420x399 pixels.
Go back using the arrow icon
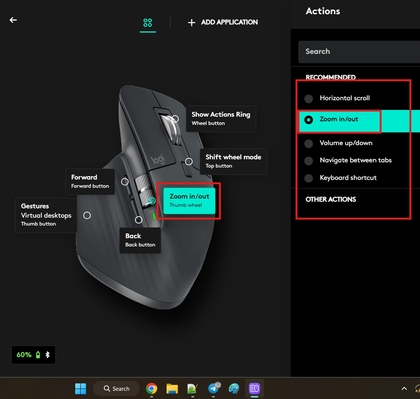click(x=13, y=20)
